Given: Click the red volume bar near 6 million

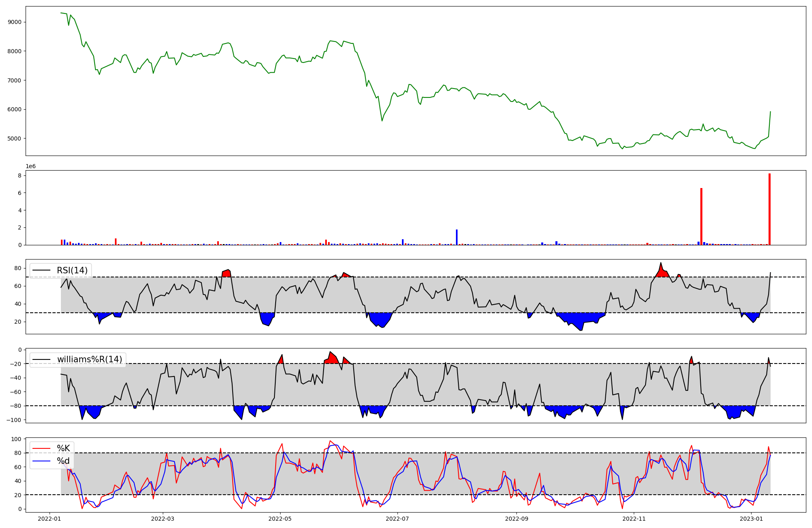Looking at the screenshot, I should [x=701, y=216].
